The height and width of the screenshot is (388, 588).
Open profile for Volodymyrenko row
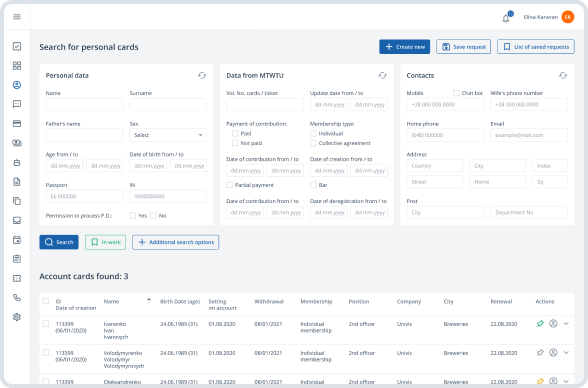[553, 352]
